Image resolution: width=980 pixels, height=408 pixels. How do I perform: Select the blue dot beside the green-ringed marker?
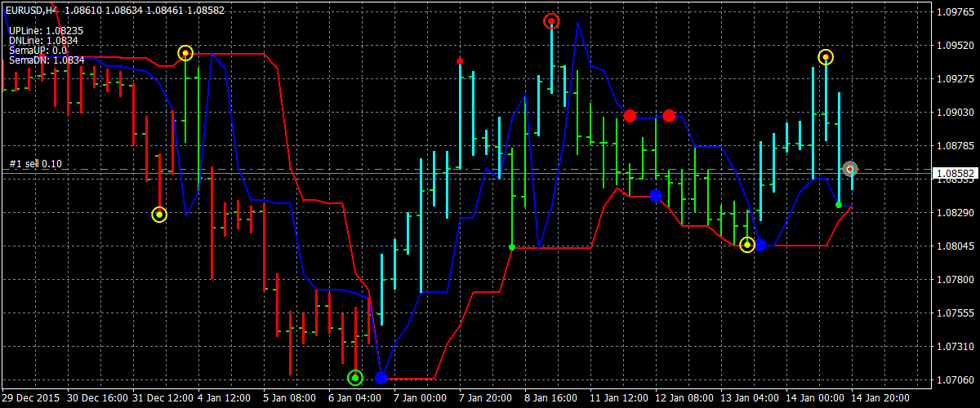point(381,377)
